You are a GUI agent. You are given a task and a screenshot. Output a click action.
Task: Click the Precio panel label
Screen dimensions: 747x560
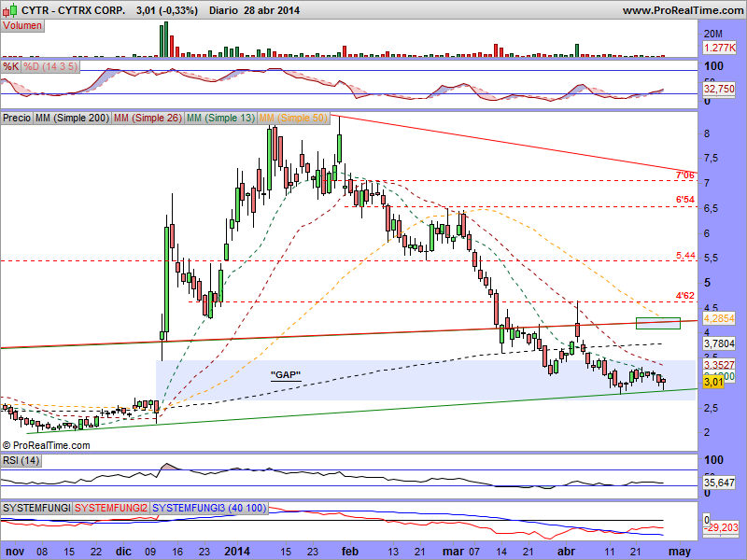coord(17,118)
